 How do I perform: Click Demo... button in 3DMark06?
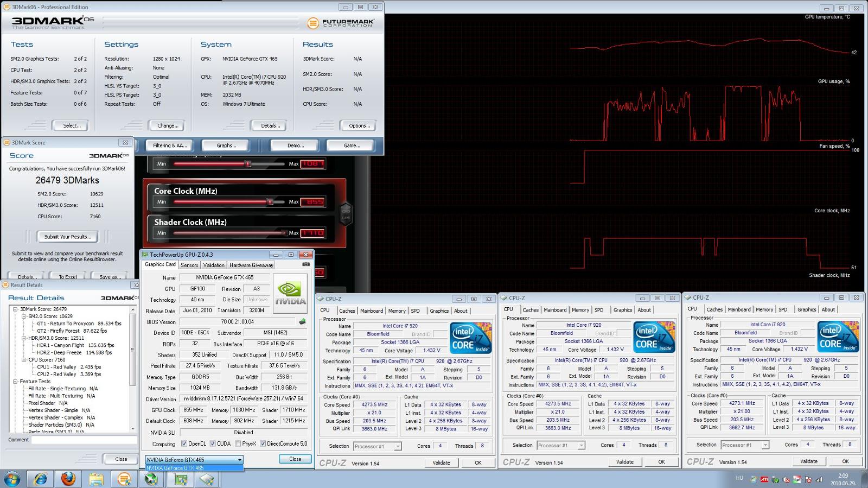click(295, 145)
